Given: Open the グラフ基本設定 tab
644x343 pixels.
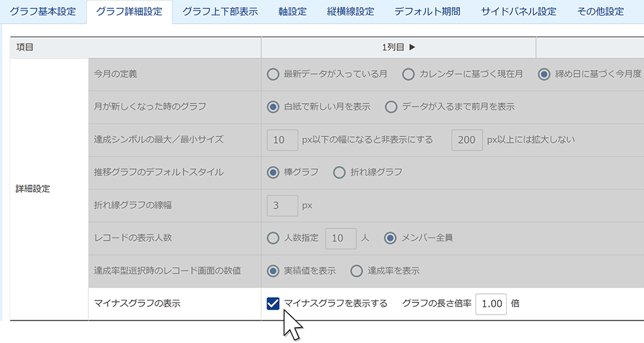Looking at the screenshot, I should click(43, 12).
